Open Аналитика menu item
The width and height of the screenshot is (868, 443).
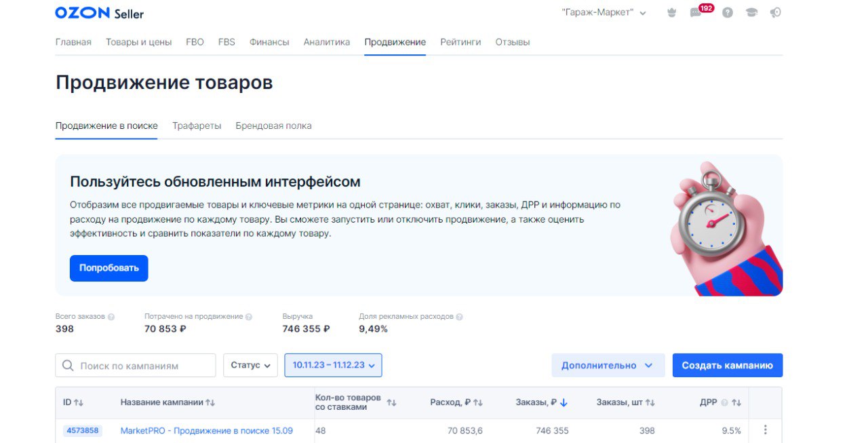[327, 42]
